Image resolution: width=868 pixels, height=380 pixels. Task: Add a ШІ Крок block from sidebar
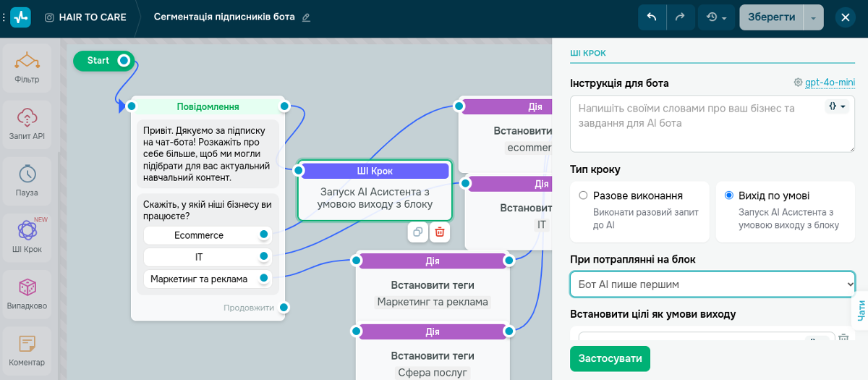[27, 237]
